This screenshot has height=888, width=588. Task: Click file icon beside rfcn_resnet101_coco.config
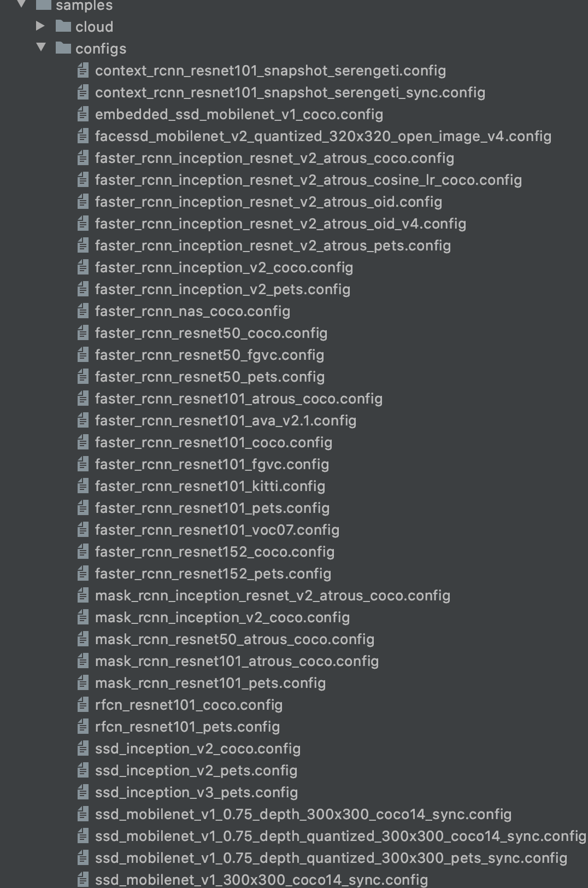tap(83, 704)
